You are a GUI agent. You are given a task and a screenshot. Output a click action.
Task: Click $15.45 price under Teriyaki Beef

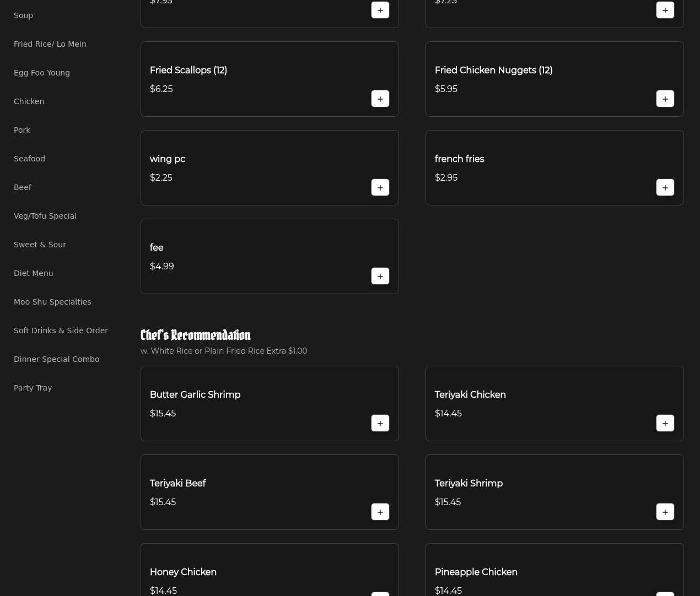(163, 502)
